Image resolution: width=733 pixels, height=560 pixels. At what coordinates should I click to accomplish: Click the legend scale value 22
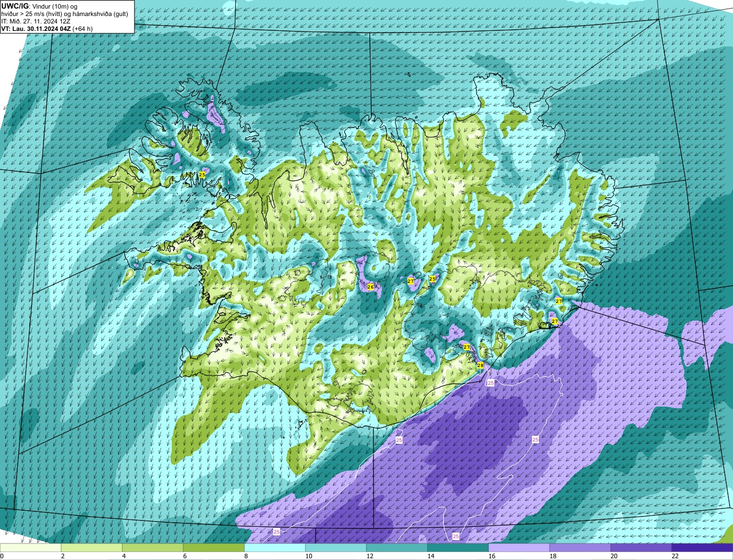click(x=675, y=556)
